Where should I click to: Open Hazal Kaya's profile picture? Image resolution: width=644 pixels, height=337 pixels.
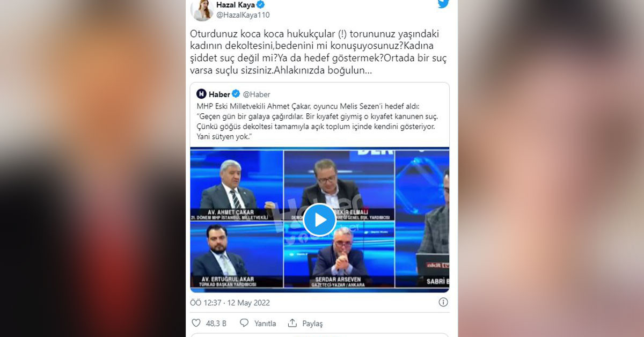click(202, 10)
